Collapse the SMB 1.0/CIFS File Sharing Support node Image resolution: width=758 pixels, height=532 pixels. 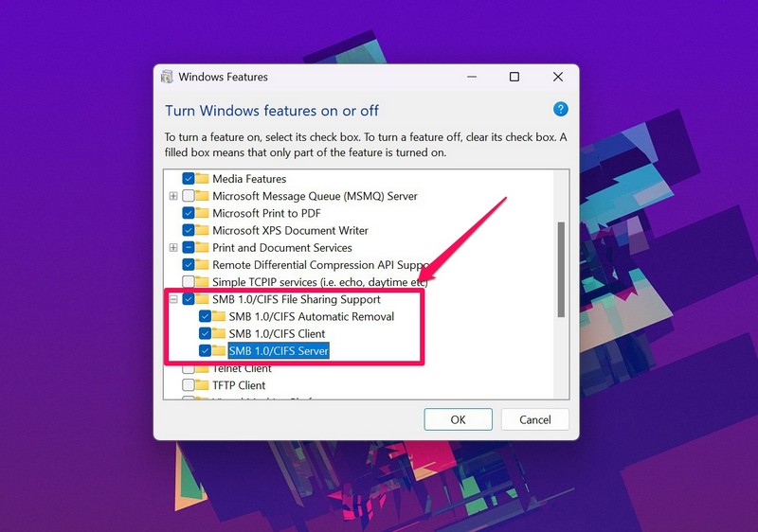172,299
